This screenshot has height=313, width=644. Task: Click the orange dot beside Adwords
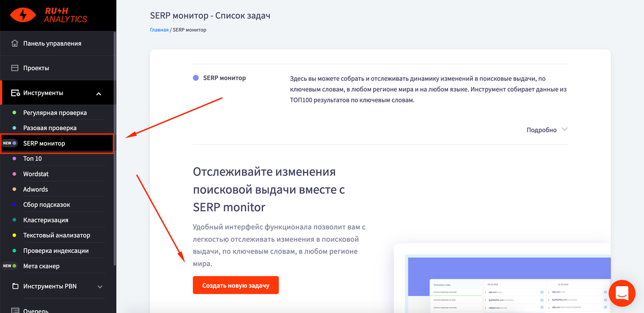14,189
